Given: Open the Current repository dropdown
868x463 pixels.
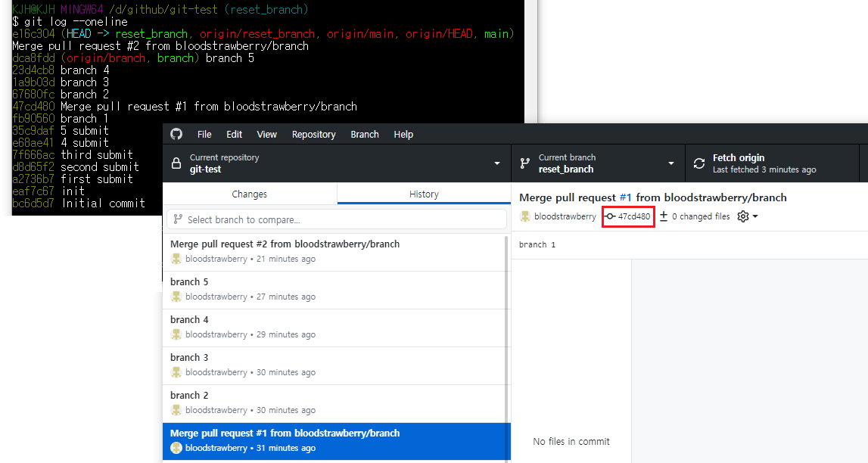Looking at the screenshot, I should [x=333, y=163].
